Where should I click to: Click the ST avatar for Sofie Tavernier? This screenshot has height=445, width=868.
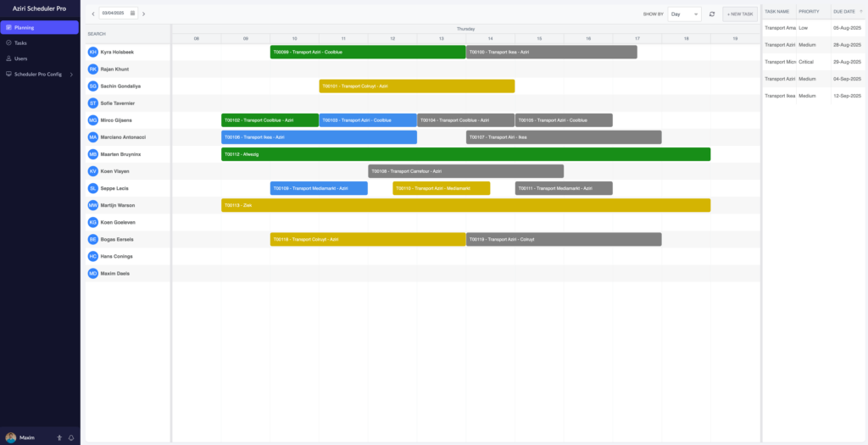coord(93,103)
